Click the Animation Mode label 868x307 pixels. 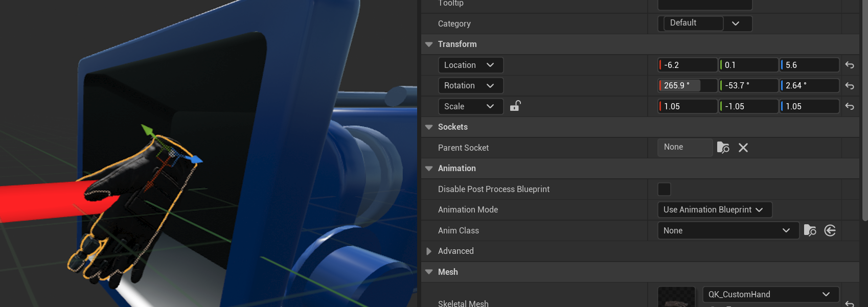pos(468,209)
